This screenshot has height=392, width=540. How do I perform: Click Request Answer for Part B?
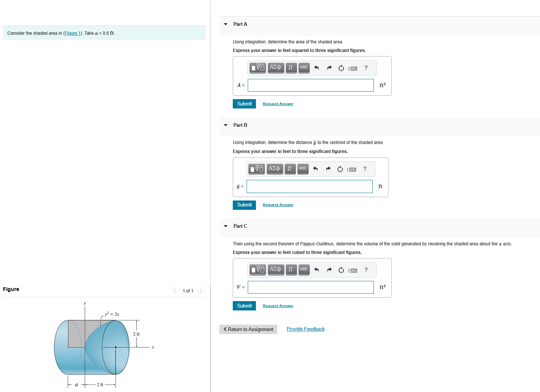pos(278,205)
